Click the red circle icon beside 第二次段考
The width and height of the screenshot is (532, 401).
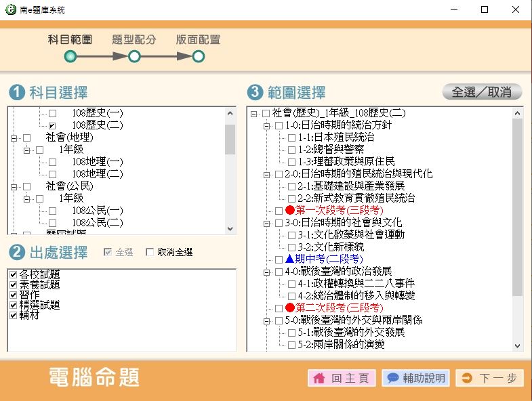pyautogui.click(x=289, y=308)
